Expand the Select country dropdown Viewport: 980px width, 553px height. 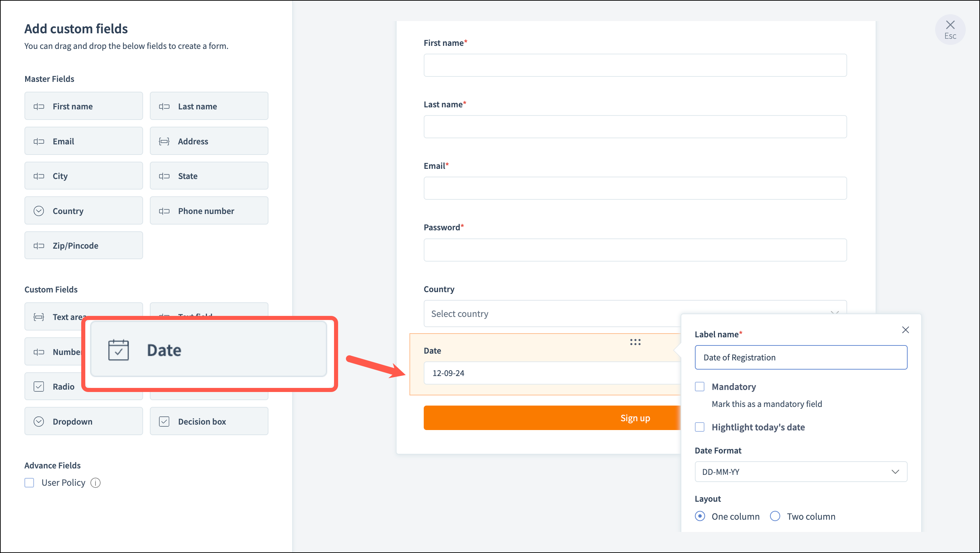click(552, 314)
